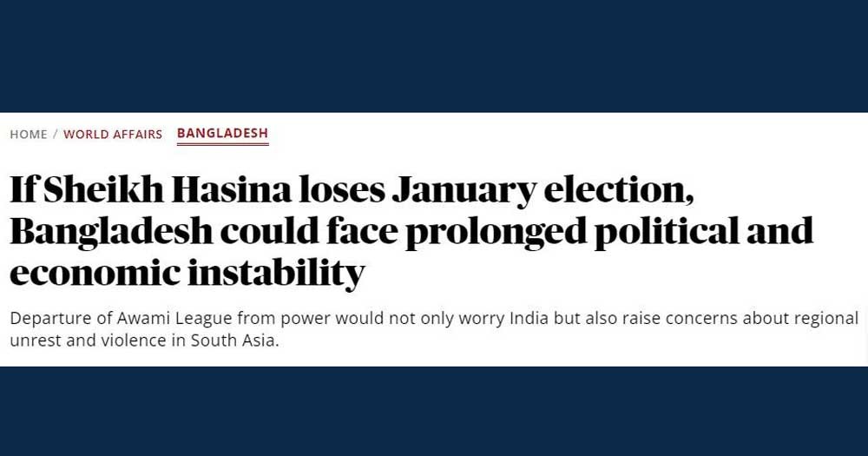Viewport: 868px width, 456px height.
Task: Click the headline words "could face"
Action: coord(308,231)
